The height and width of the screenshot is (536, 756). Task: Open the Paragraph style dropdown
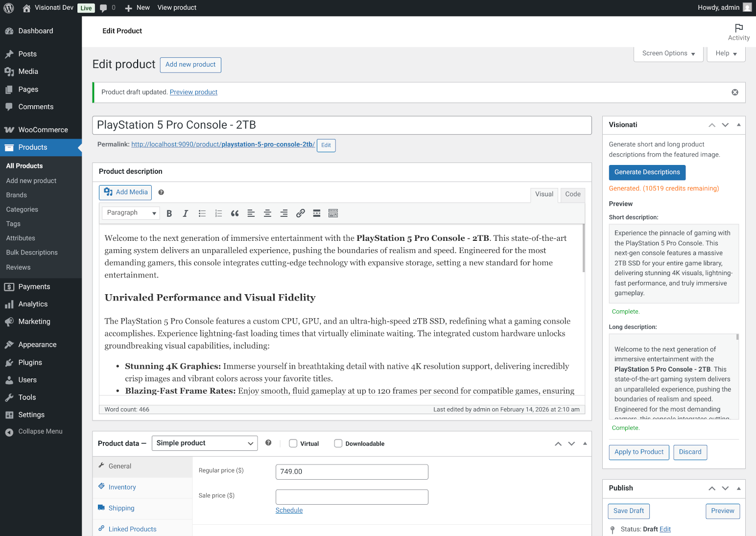[130, 212]
